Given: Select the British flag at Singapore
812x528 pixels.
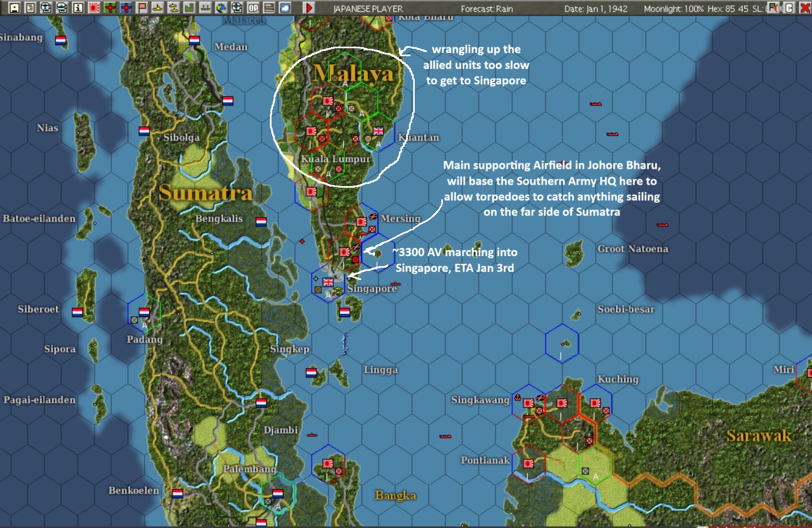Looking at the screenshot, I should (328, 282).
